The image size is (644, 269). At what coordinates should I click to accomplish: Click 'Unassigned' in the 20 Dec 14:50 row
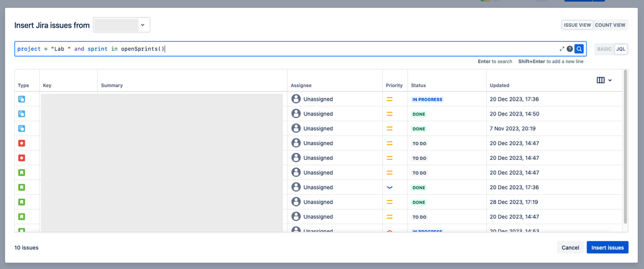tap(318, 114)
